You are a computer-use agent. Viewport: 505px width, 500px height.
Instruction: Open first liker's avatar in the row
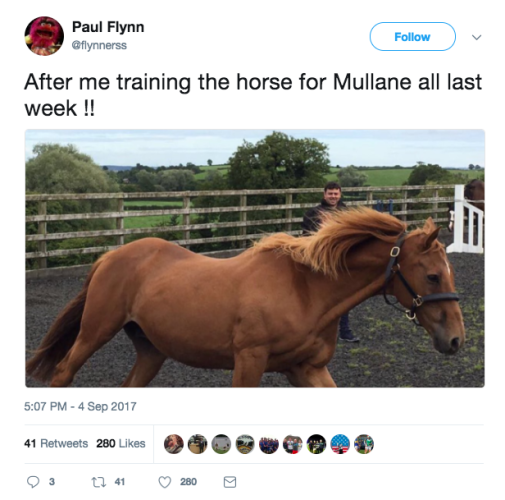(x=174, y=444)
